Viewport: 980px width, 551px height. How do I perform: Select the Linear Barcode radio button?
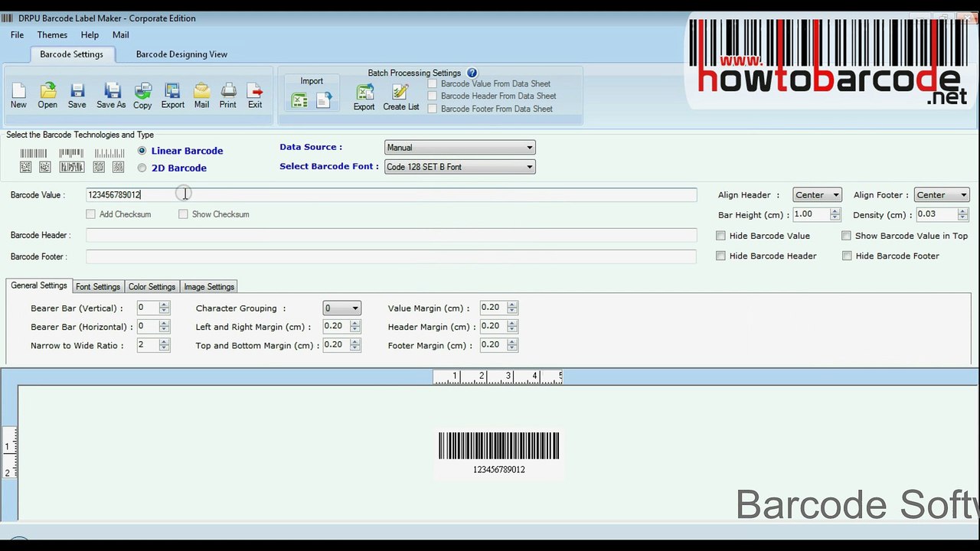[142, 151]
